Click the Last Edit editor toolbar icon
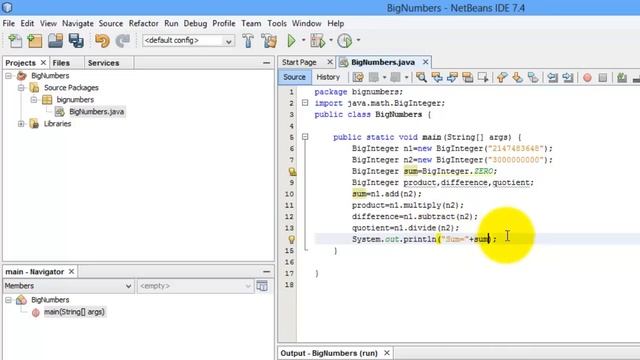Image resolution: width=640 pixels, height=360 pixels. 358,77
